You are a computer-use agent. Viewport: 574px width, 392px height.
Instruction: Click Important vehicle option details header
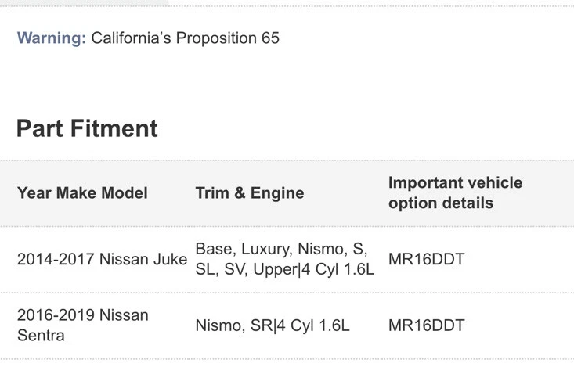(x=455, y=192)
